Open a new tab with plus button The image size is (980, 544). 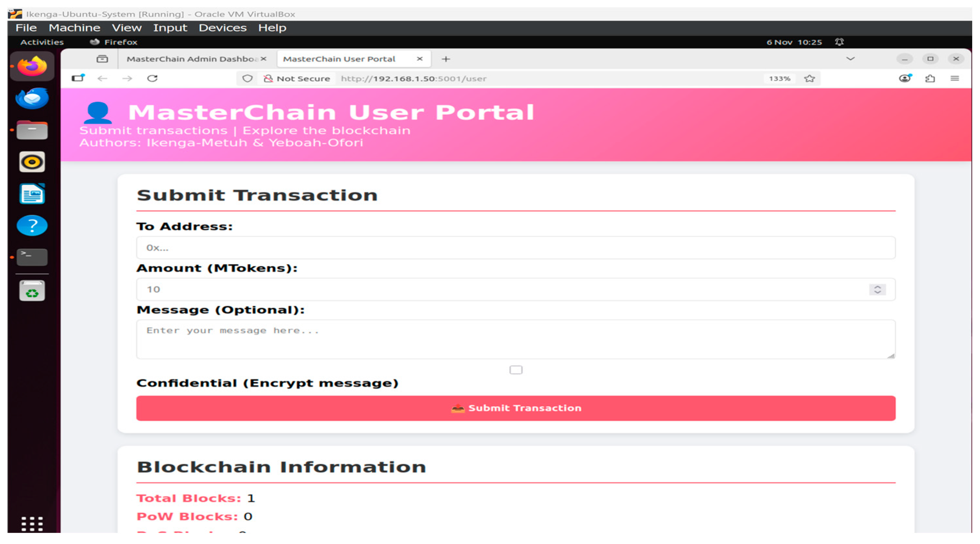click(446, 59)
